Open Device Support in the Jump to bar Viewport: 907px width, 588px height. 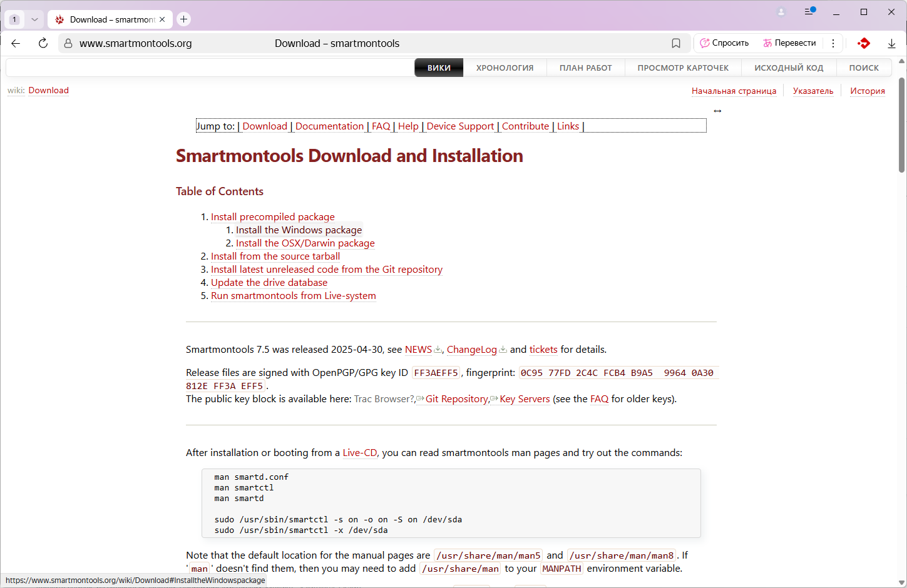[x=460, y=126]
